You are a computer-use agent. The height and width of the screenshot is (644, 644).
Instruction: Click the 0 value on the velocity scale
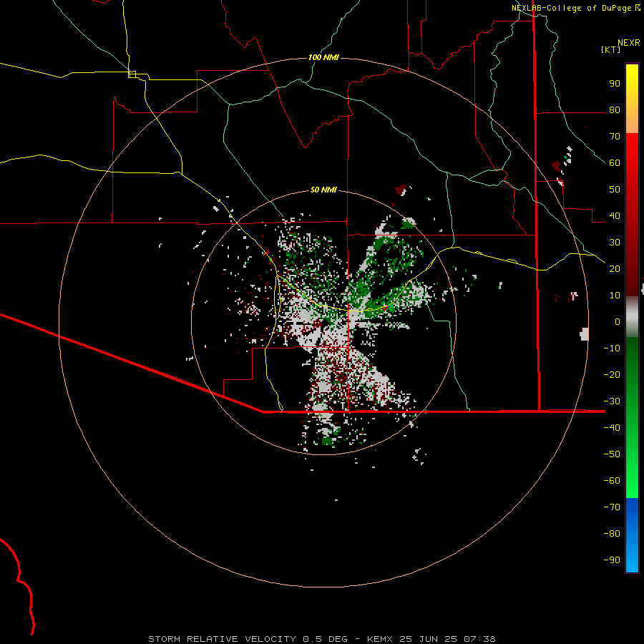point(618,321)
